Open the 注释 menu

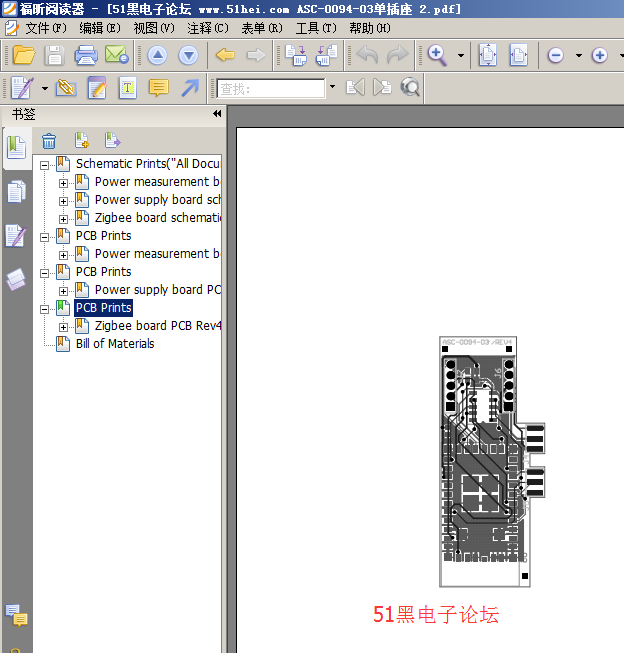coord(208,28)
